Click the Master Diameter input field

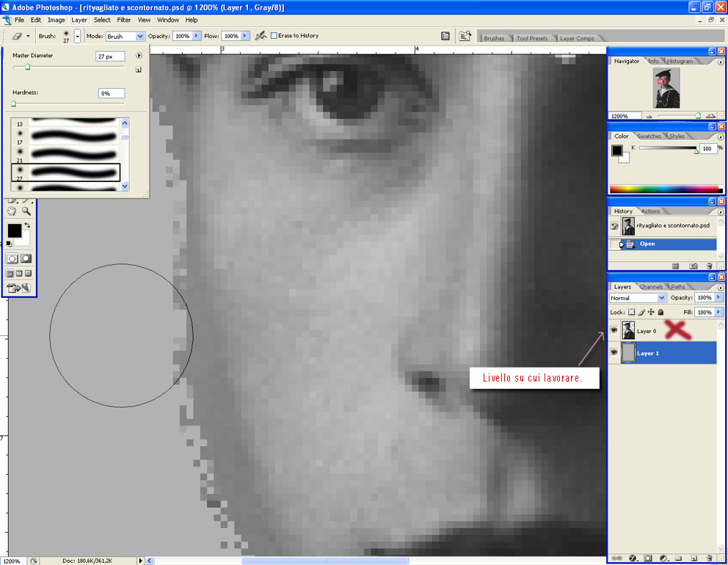click(109, 56)
